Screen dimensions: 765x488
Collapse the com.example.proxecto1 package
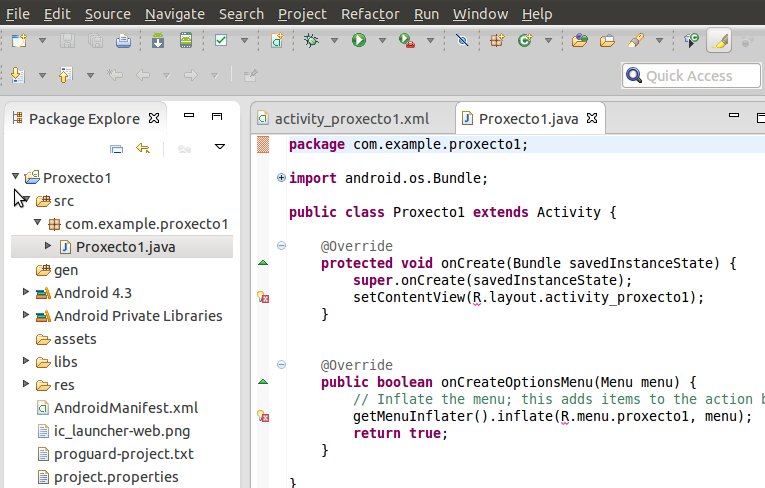[x=38, y=223]
